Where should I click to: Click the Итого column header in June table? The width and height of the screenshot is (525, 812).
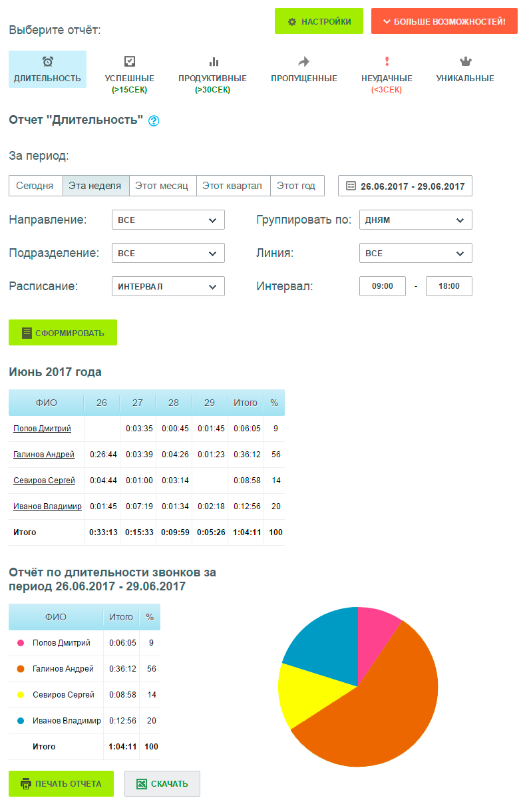246,403
